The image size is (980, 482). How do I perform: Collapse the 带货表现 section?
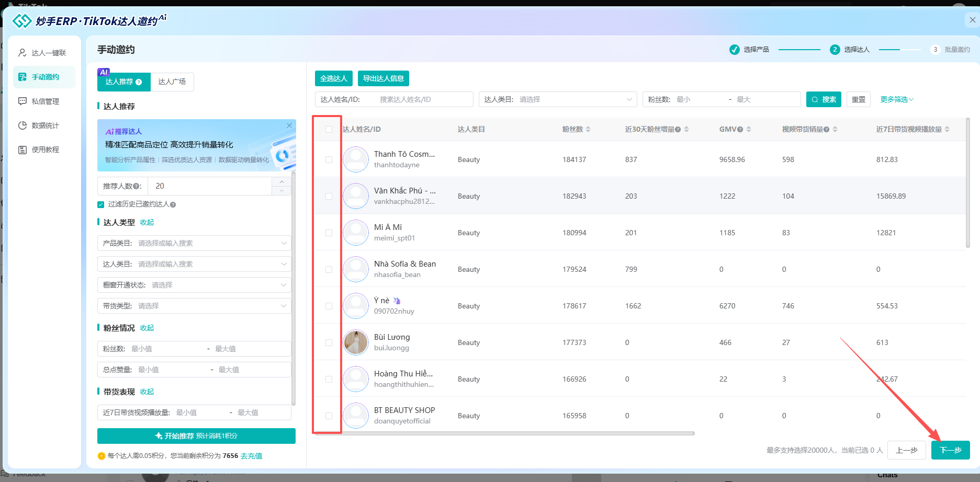click(147, 392)
